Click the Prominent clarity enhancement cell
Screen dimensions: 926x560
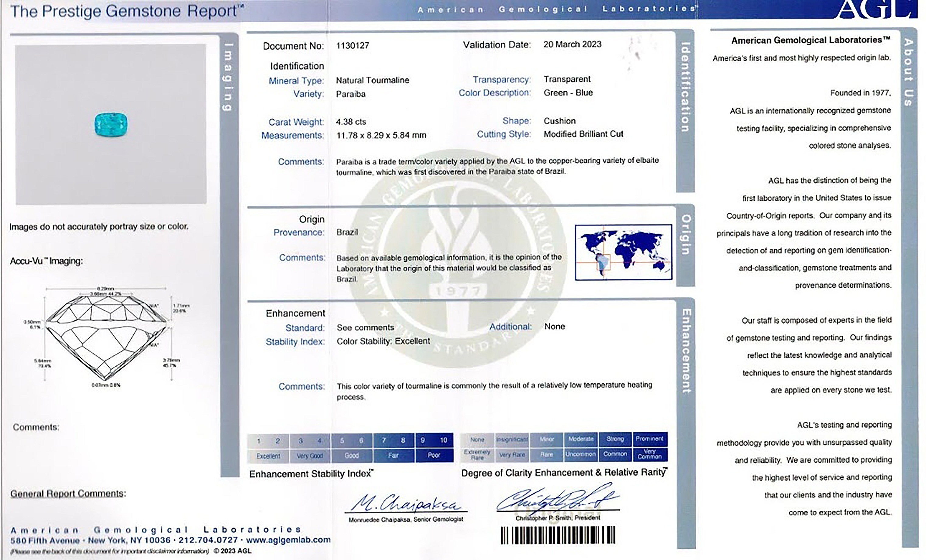(x=649, y=439)
